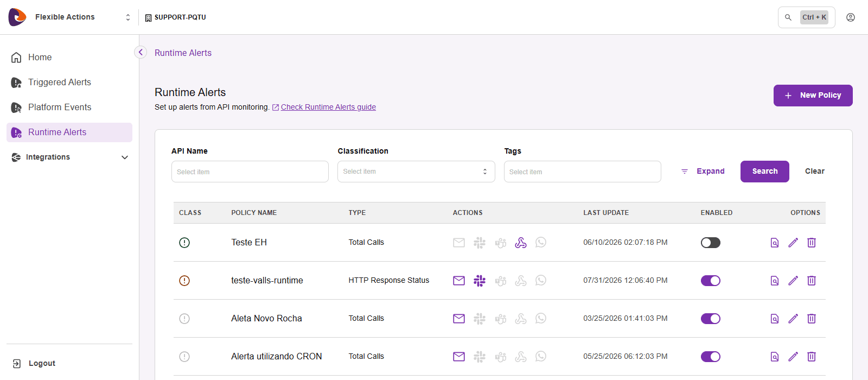The width and height of the screenshot is (868, 380).
Task: Click Logout in the sidebar
Action: click(34, 364)
